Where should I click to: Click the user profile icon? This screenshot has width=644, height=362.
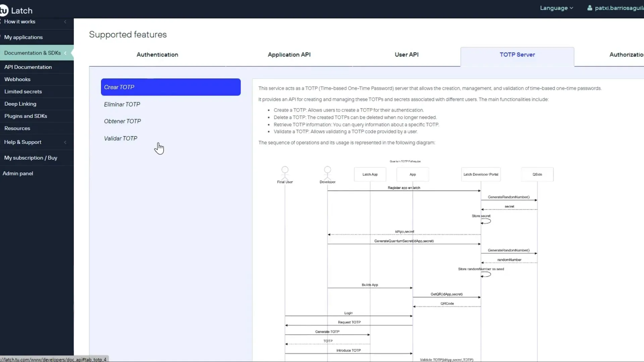(591, 7)
